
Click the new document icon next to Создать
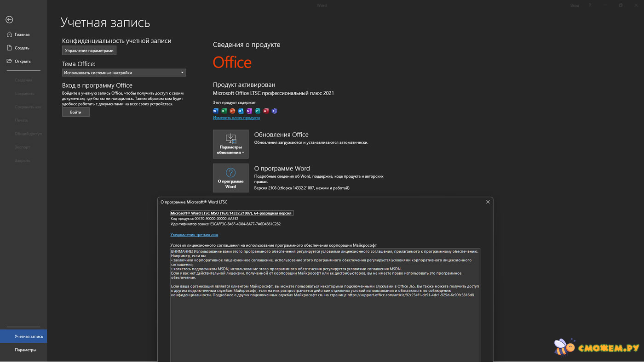pyautogui.click(x=9, y=48)
